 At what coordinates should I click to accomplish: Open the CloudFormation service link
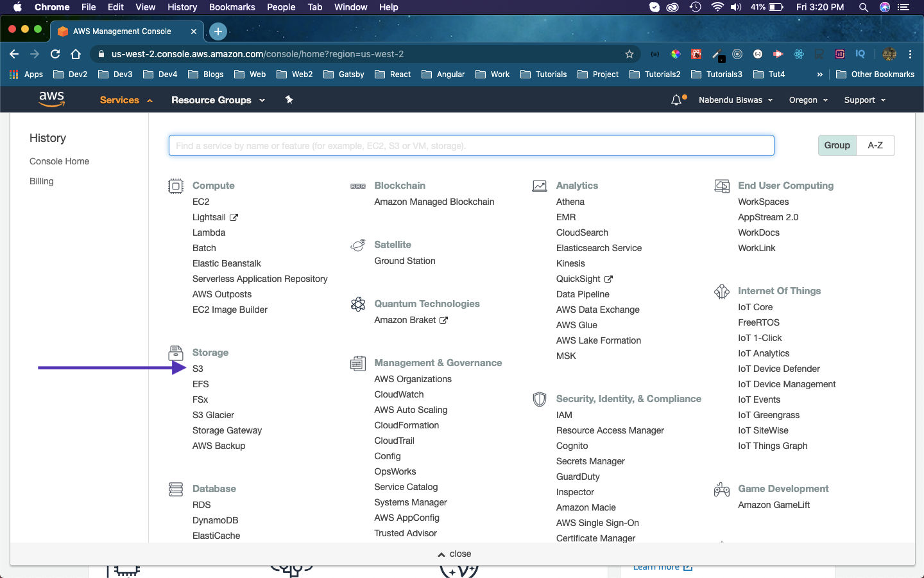pos(407,425)
